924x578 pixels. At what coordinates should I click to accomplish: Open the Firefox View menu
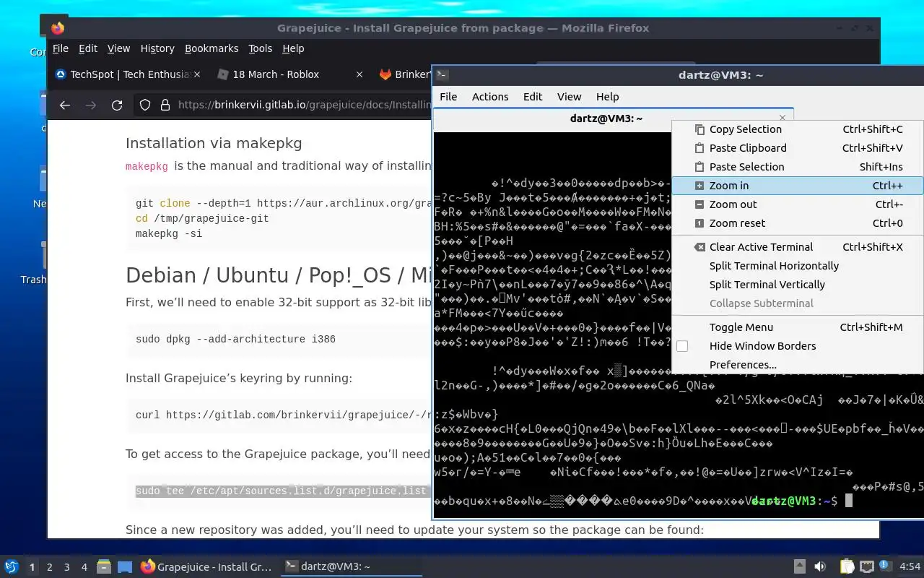pos(118,48)
